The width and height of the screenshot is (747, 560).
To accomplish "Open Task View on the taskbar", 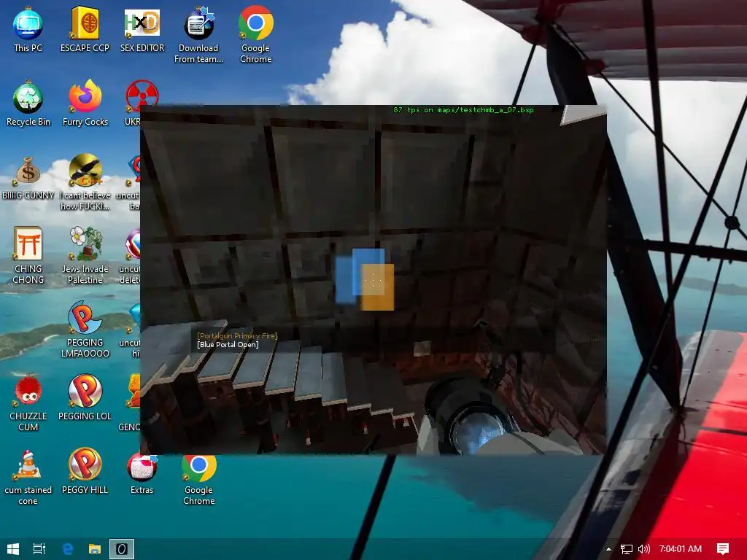I will pyautogui.click(x=39, y=549).
